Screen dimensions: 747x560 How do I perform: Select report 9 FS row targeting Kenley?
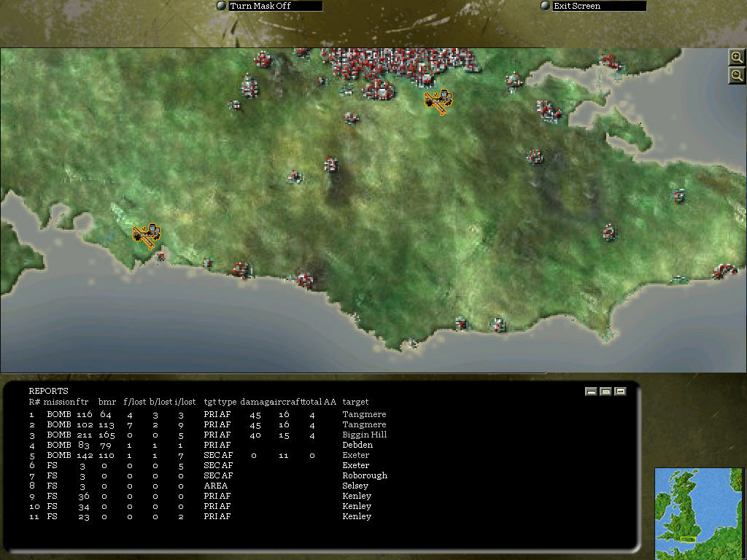(200, 496)
